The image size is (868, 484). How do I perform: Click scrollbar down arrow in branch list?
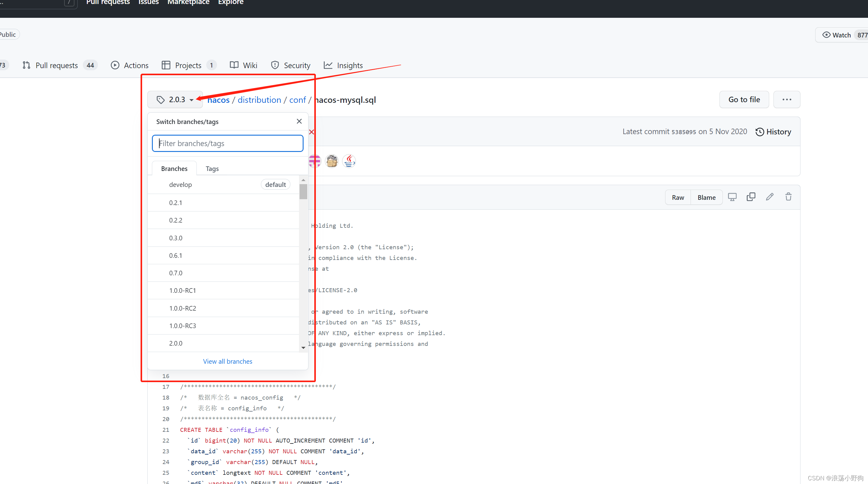(x=303, y=347)
